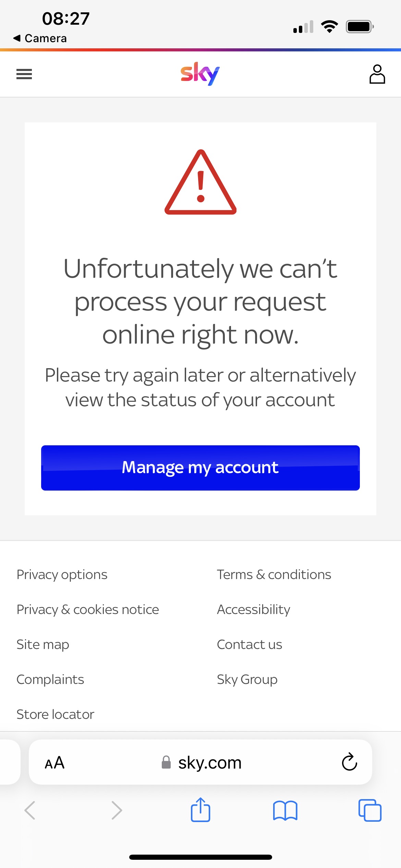Image resolution: width=401 pixels, height=868 pixels.
Task: Open the AA text size menu
Action: tap(54, 762)
